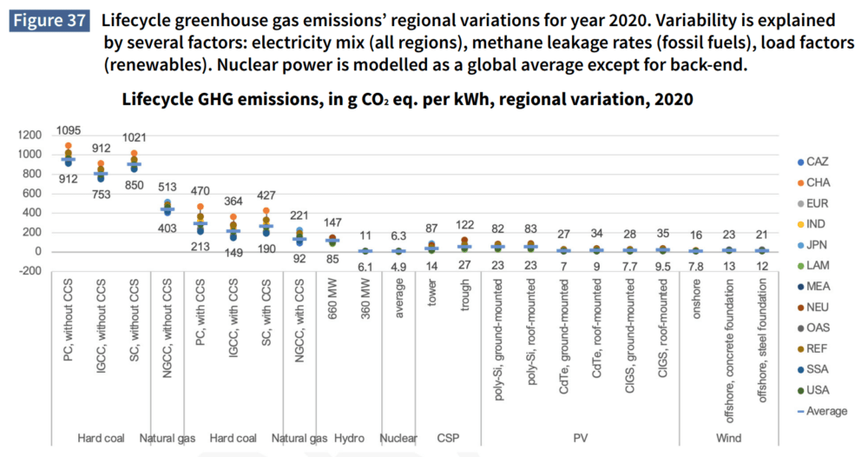Select the green LAM legend dot
Viewport: 868px width, 457px height.
coord(799,266)
